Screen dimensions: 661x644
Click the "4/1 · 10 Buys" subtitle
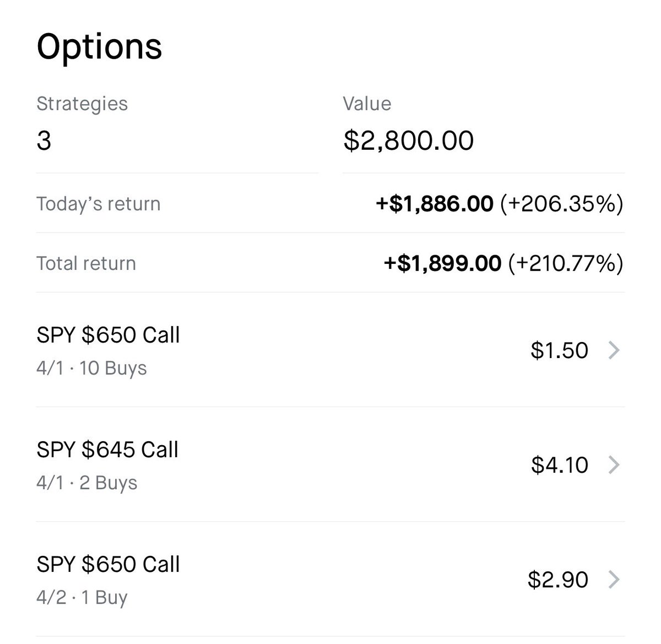pyautogui.click(x=91, y=368)
